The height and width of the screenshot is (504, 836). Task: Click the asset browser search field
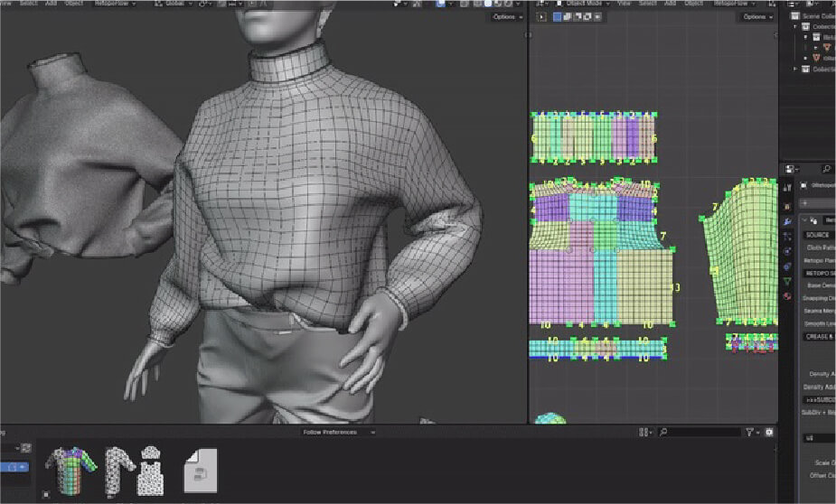700,433
